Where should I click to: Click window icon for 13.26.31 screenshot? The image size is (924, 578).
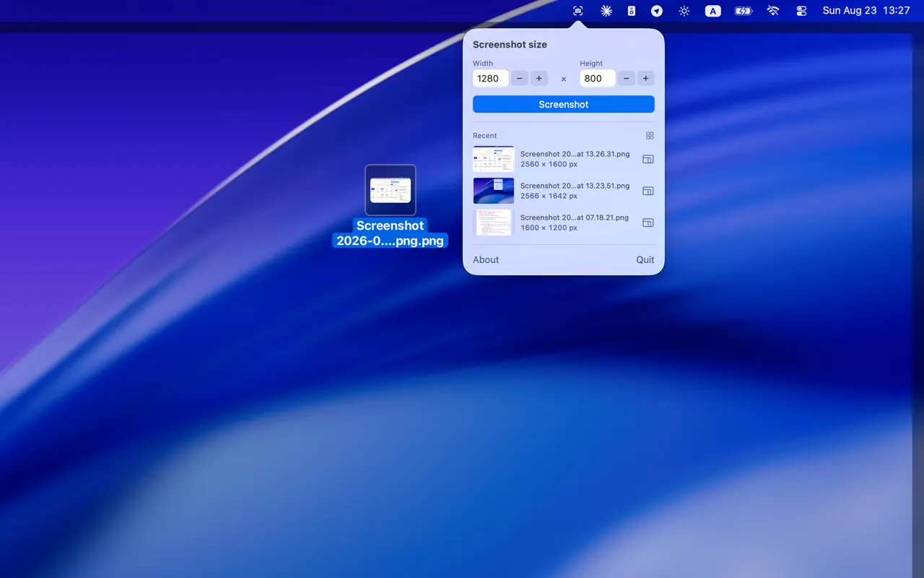(x=648, y=159)
